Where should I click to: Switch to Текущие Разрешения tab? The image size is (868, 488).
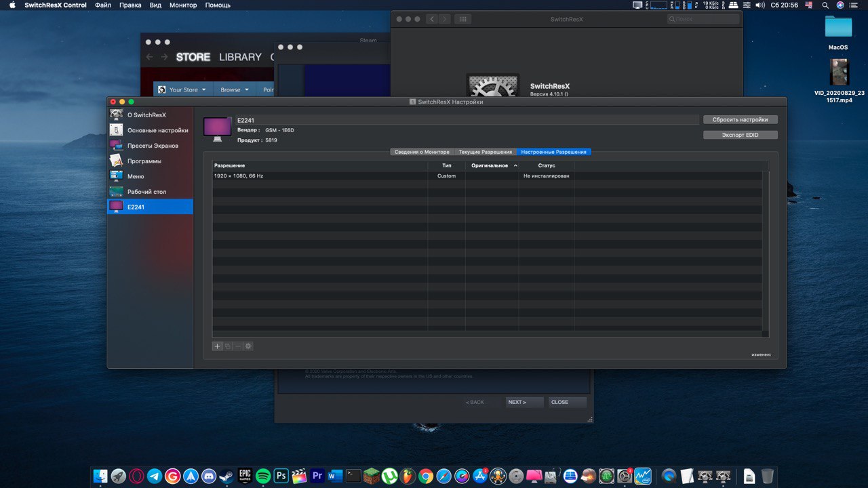click(485, 152)
